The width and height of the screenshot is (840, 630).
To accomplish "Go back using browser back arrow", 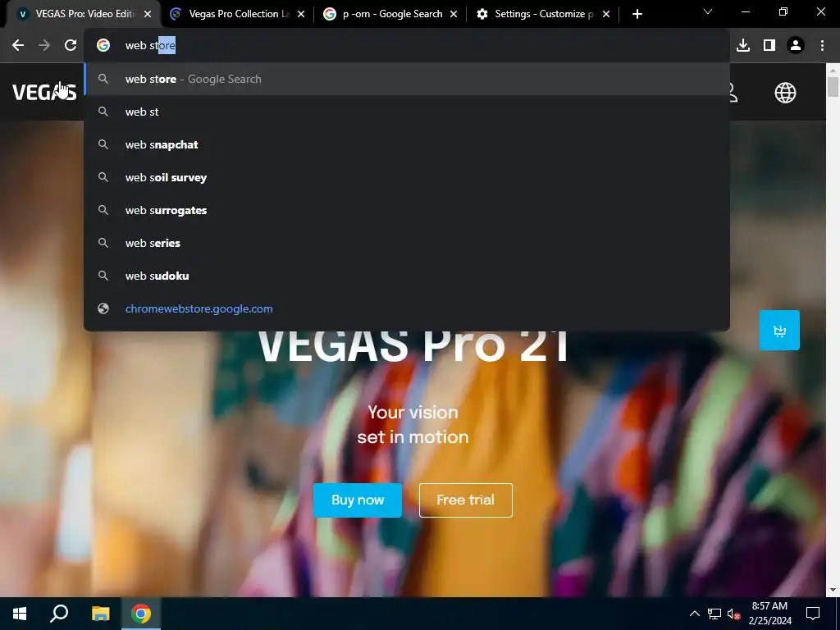I will click(x=18, y=46).
